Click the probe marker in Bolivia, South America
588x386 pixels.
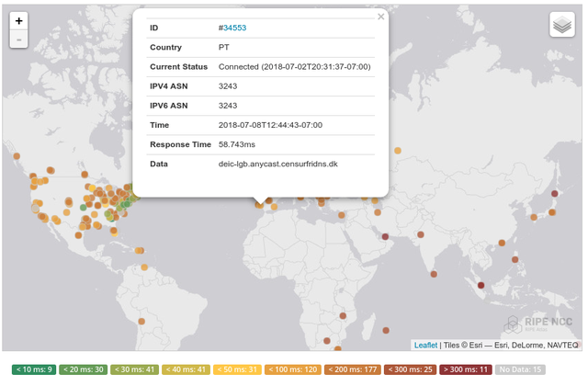[x=141, y=322]
